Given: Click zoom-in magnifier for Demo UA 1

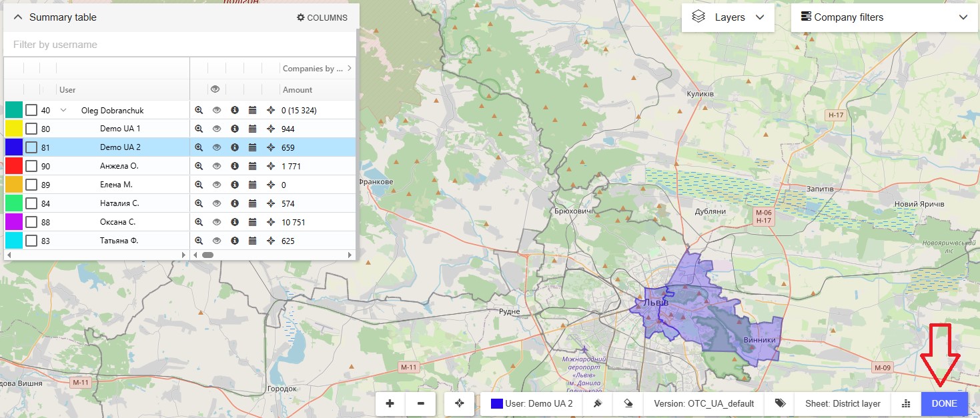Looking at the screenshot, I should tap(199, 129).
